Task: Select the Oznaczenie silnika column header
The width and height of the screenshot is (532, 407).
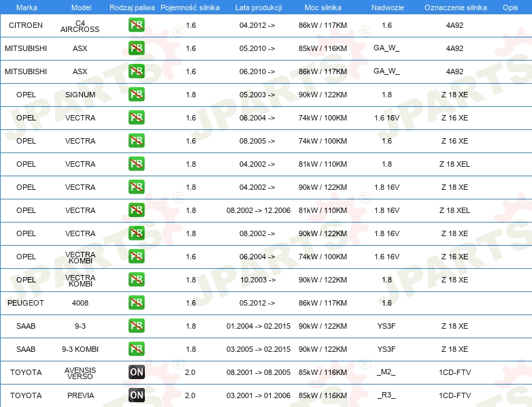Action: tap(454, 7)
